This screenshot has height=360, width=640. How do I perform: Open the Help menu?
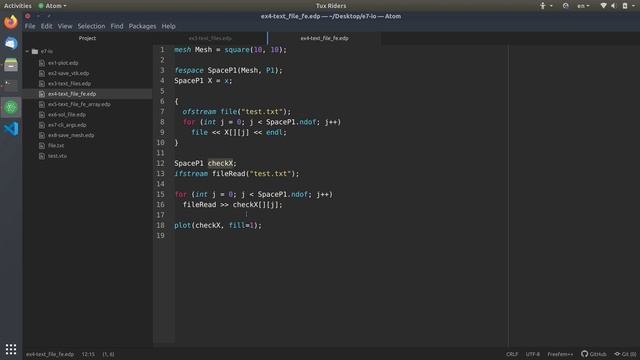[168, 26]
